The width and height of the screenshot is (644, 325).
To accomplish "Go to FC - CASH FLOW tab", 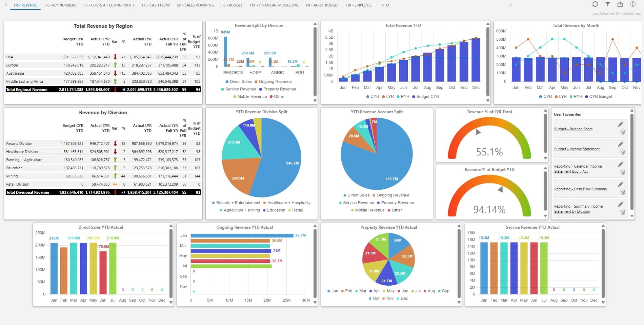I will (156, 5).
